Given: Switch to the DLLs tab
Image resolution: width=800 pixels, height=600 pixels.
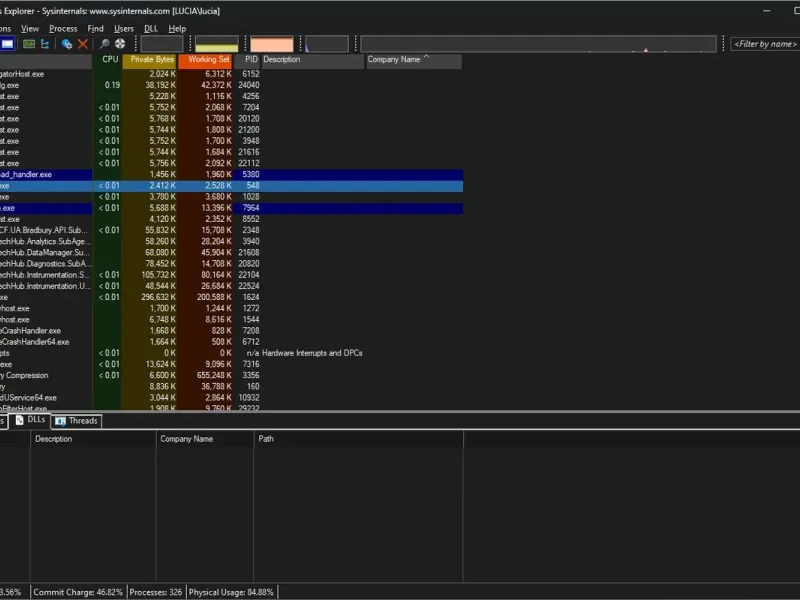Looking at the screenshot, I should (x=31, y=420).
